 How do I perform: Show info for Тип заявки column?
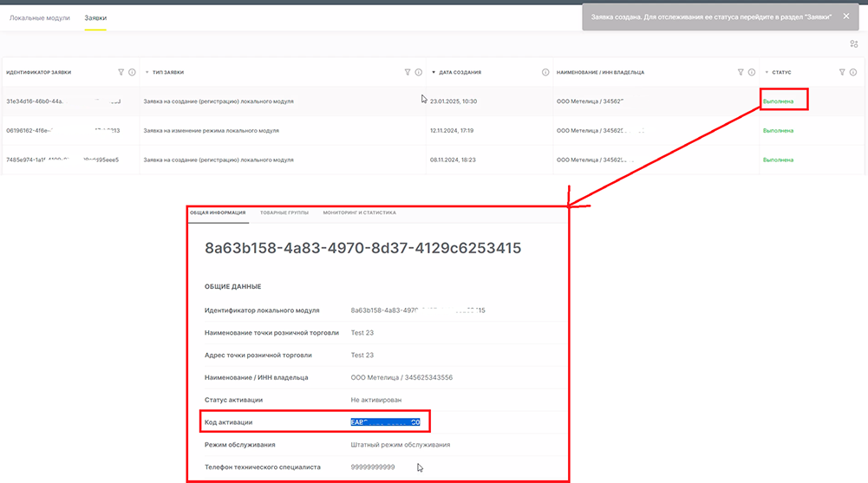419,73
